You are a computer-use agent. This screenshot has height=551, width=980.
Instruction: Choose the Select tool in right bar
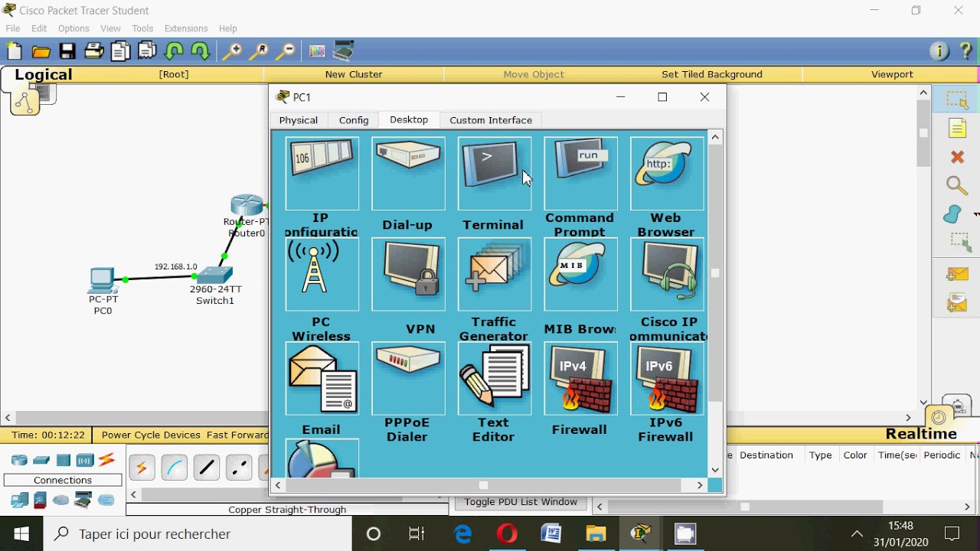tap(958, 99)
